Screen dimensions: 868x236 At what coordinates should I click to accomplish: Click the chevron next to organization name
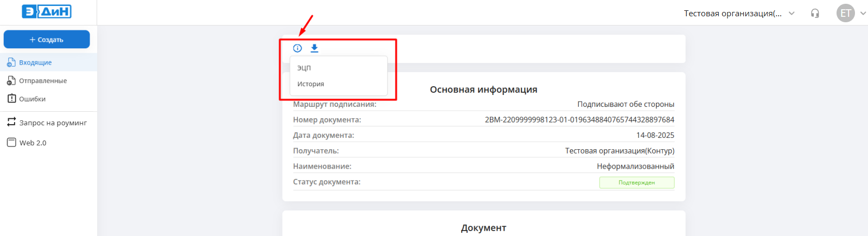point(792,13)
